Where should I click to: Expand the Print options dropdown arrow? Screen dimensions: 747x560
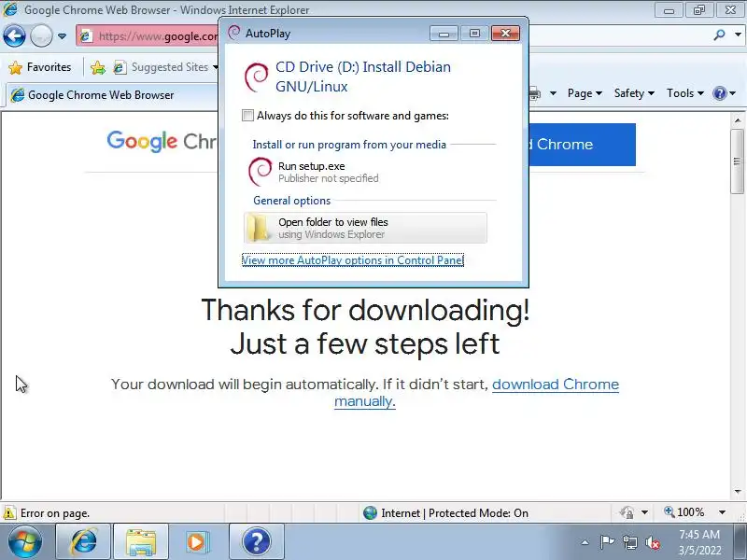[x=553, y=93]
